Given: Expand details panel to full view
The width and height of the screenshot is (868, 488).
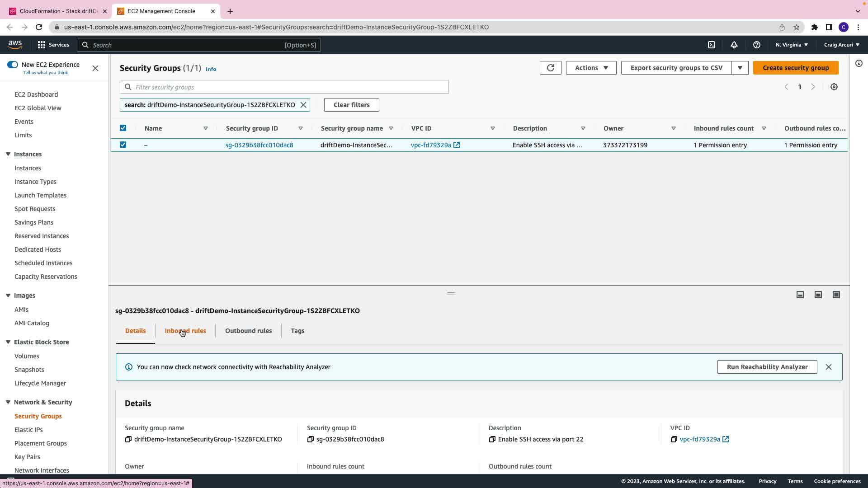Looking at the screenshot, I should point(836,295).
